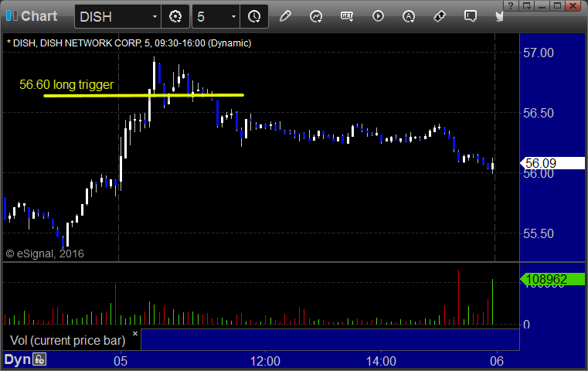Click the 57.00 price axis label
This screenshot has width=588, height=371.
click(x=538, y=53)
